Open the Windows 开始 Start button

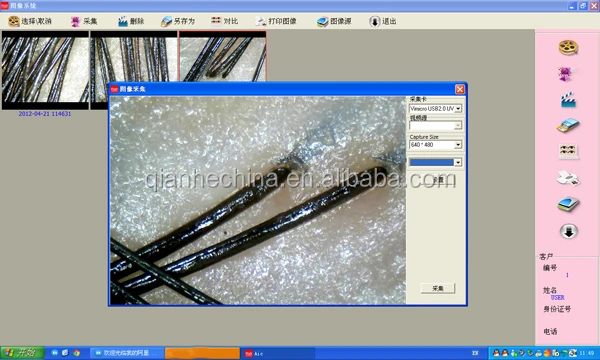point(22,353)
